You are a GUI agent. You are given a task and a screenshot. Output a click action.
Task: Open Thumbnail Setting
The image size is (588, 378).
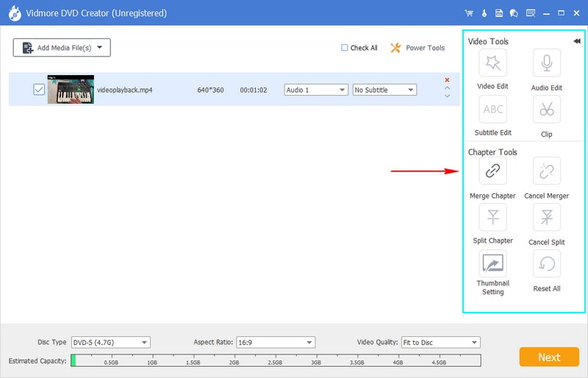coord(492,263)
